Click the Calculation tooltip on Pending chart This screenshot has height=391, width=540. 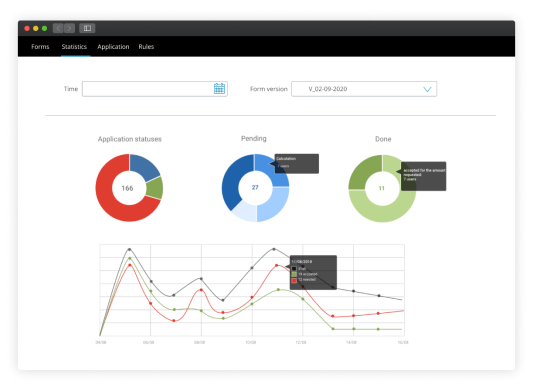[297, 164]
